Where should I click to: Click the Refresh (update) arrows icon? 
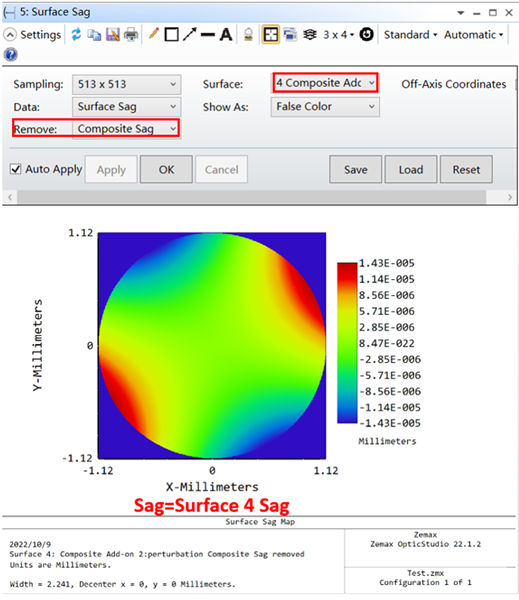pyautogui.click(x=76, y=34)
